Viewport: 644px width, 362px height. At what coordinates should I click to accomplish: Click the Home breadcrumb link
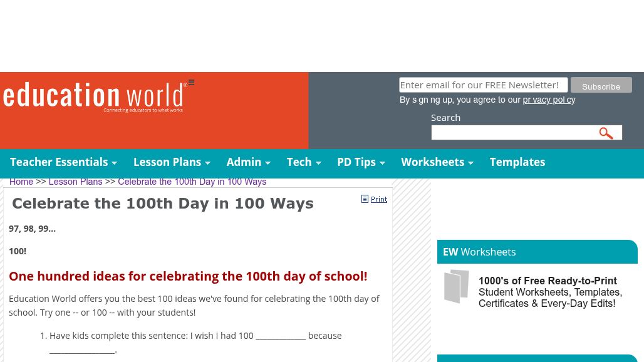21,182
